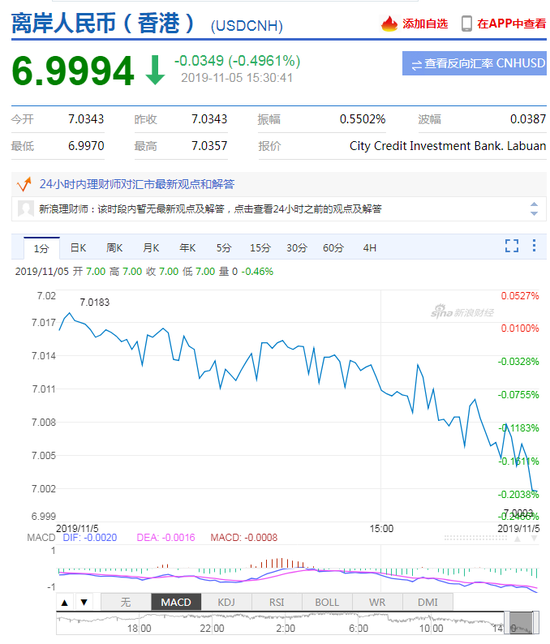Click the 6.9994 current price
550x644 pixels.
pyautogui.click(x=73, y=71)
